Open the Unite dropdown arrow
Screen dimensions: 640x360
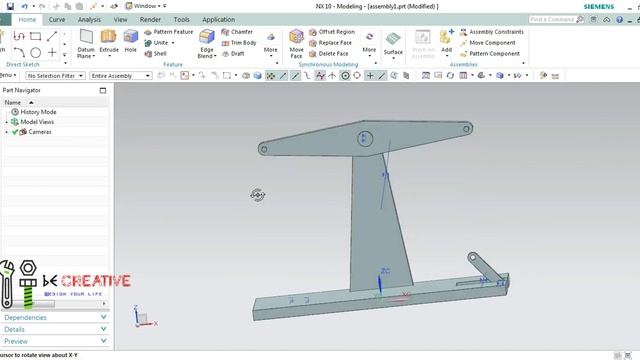click(x=173, y=43)
